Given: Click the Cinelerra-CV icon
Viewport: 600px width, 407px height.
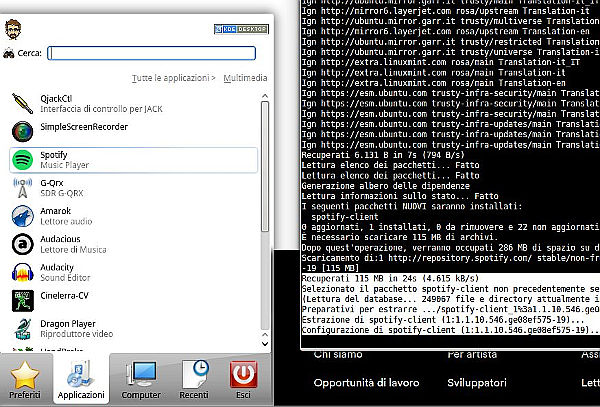Looking at the screenshot, I should (x=23, y=301).
